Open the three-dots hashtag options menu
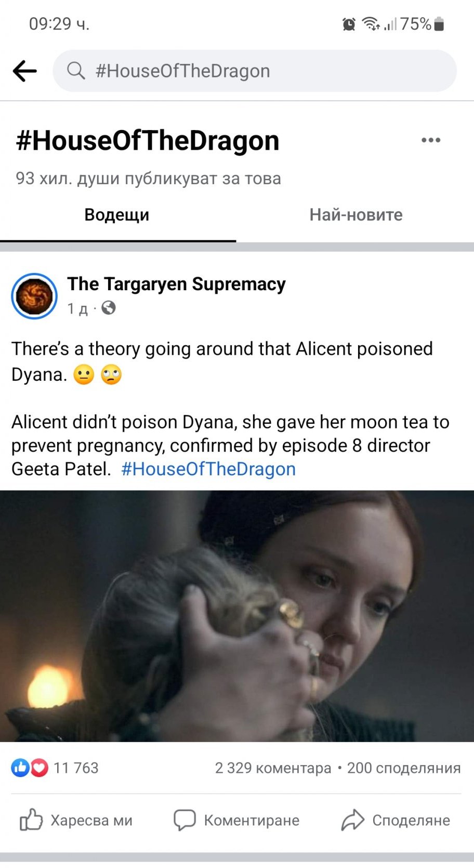Image resolution: width=474 pixels, height=868 pixels. click(431, 140)
